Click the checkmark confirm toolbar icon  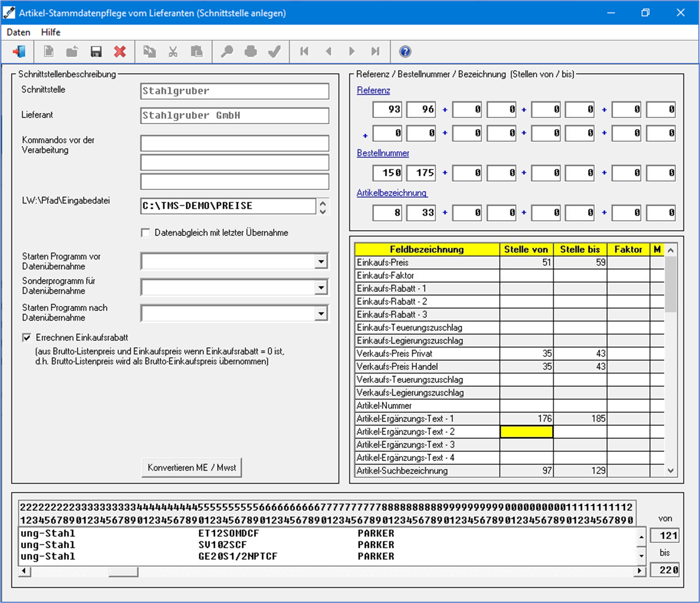click(x=274, y=52)
